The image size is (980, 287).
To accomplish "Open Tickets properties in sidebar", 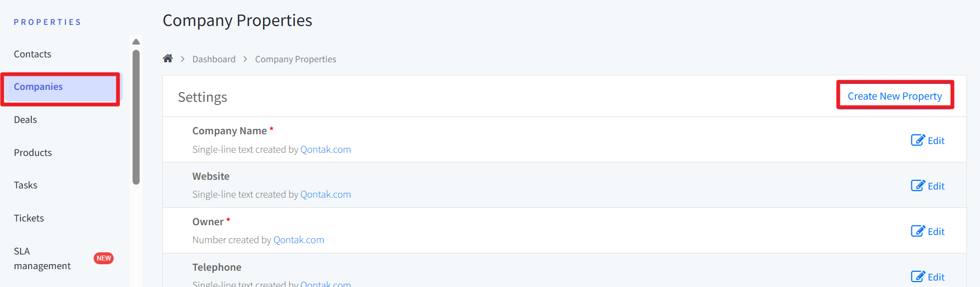I will tap(29, 218).
